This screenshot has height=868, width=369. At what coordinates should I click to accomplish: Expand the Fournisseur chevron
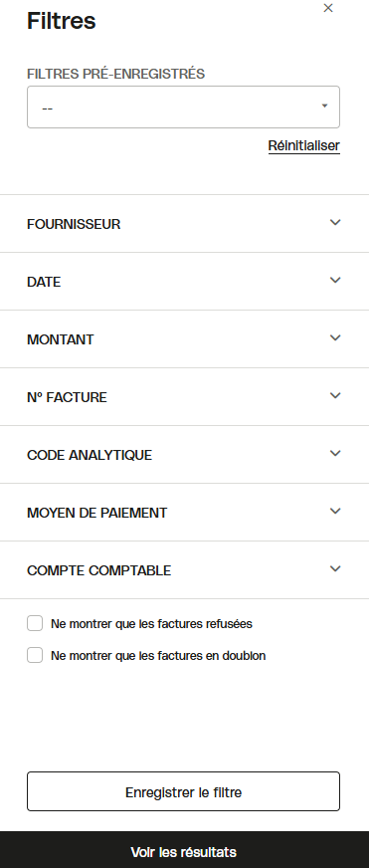(335, 223)
